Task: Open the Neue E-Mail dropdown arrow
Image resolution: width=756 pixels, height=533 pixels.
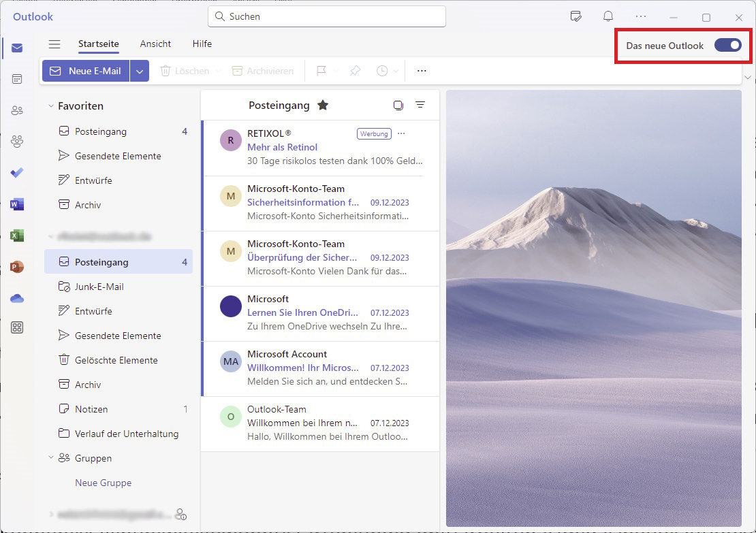Action: tap(140, 71)
